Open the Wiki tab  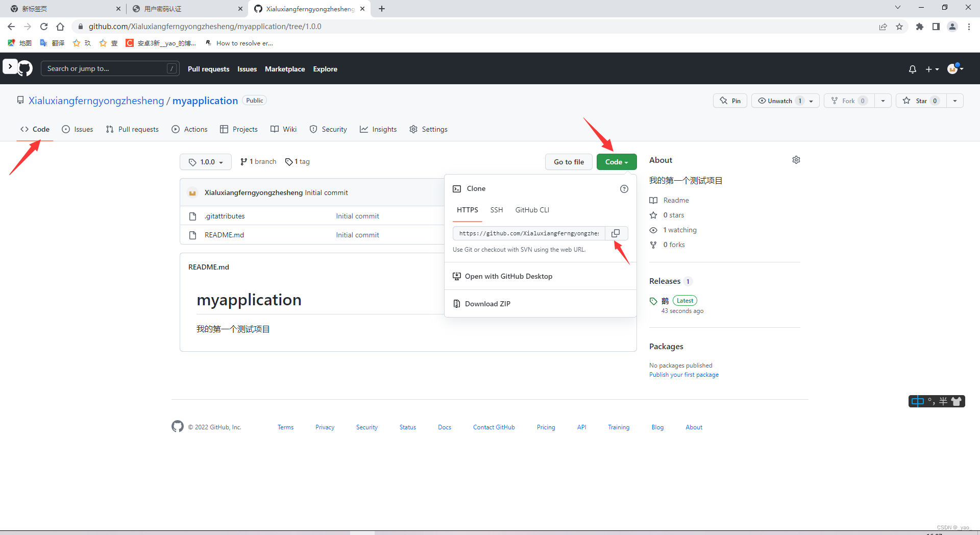point(283,129)
